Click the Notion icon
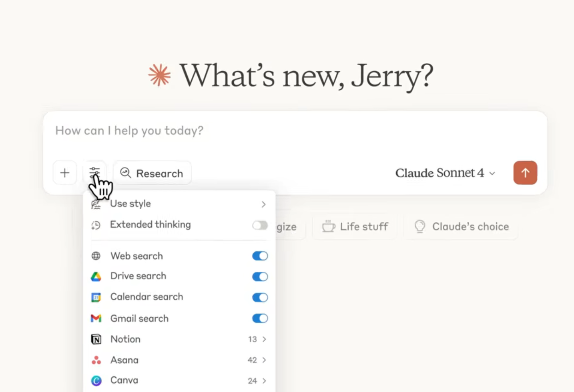The height and width of the screenshot is (392, 574). click(x=96, y=339)
